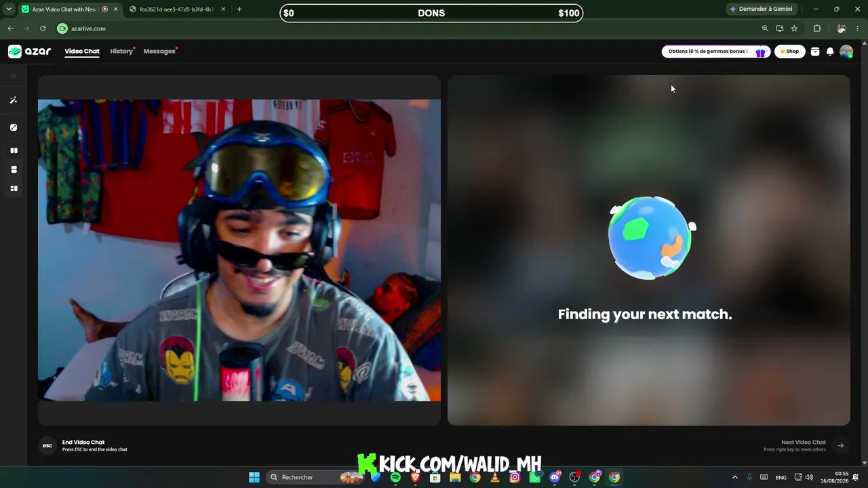
Task: Close the fca3621d browser tab
Action: pyautogui.click(x=223, y=9)
